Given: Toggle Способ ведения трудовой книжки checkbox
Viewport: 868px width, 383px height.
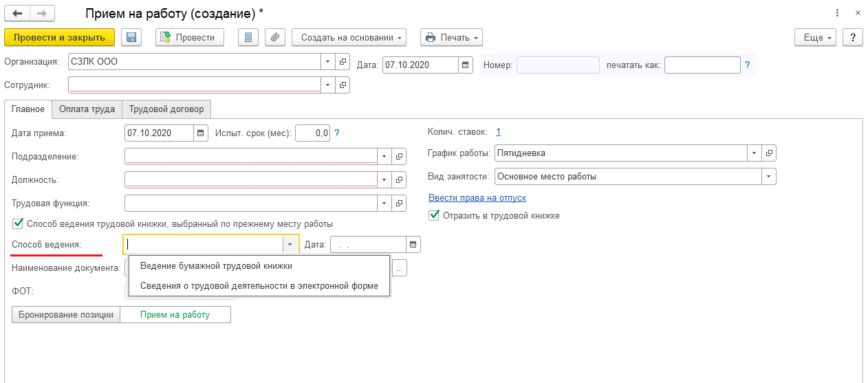Looking at the screenshot, I should click(x=17, y=223).
